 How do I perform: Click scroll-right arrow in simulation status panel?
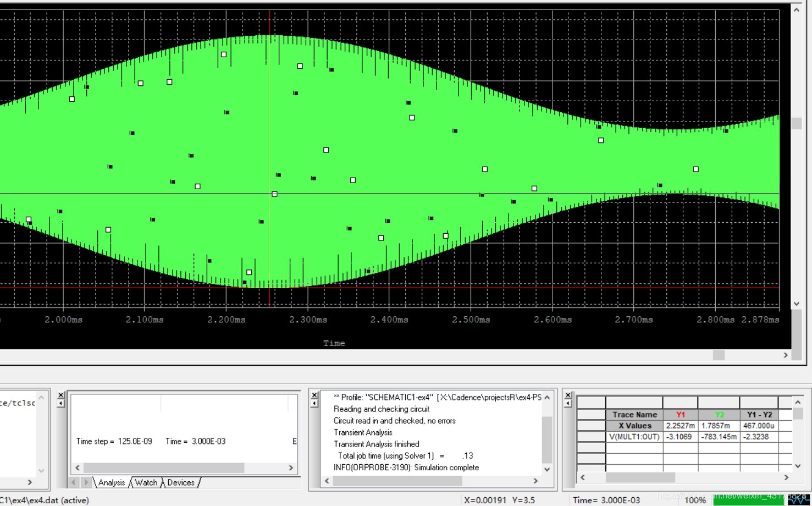click(291, 468)
